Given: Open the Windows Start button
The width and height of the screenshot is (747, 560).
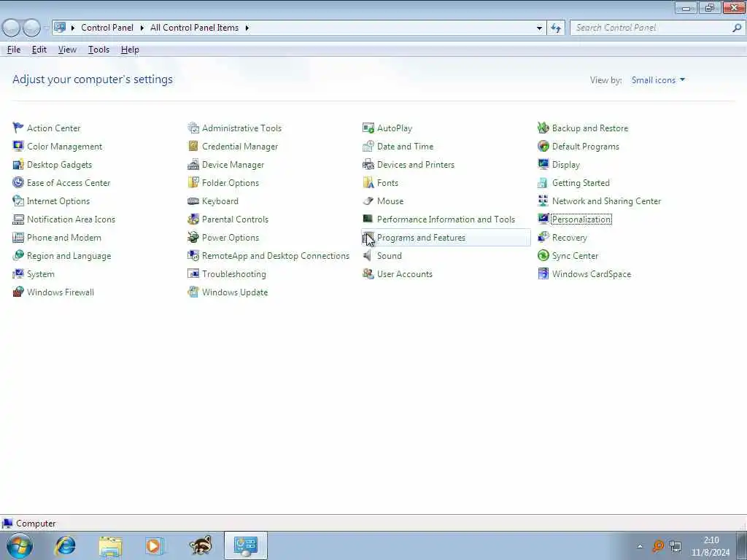Looking at the screenshot, I should coord(20,545).
